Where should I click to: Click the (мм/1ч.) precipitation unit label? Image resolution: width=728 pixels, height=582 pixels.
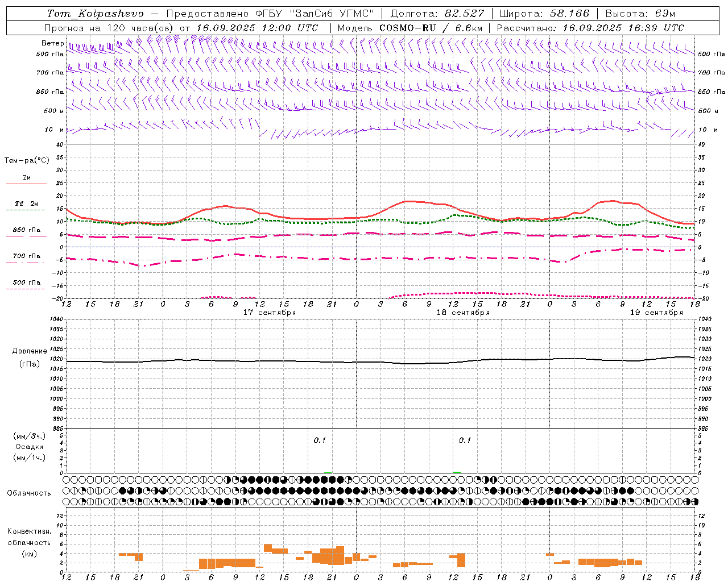pos(30,458)
